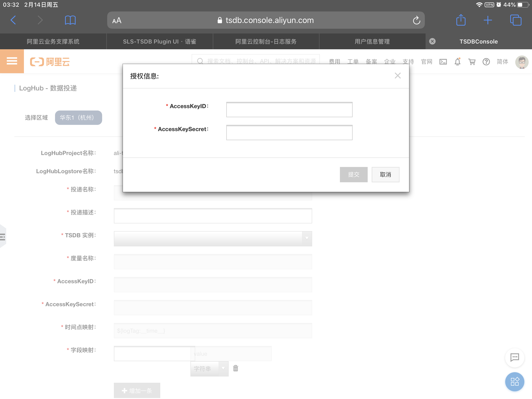Open the blue floating apps button
Viewport: 532px width, 399px height.
tap(515, 382)
